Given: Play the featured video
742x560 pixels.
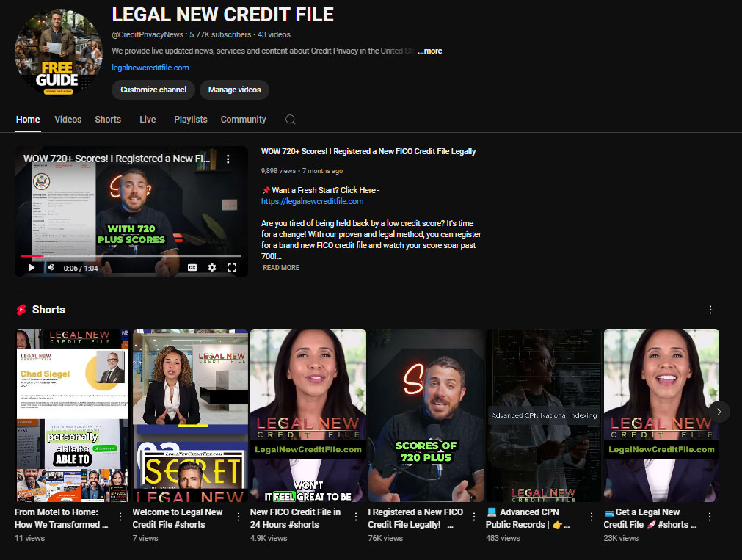Looking at the screenshot, I should [x=31, y=268].
